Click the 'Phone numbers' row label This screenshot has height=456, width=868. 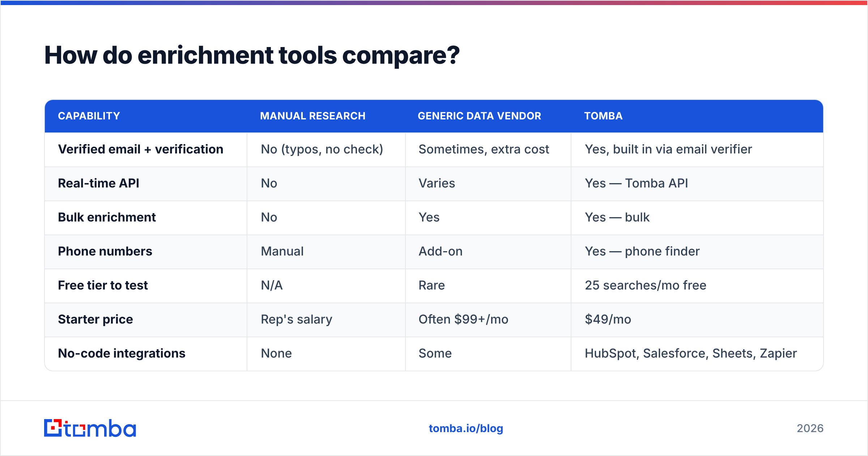[x=105, y=251]
